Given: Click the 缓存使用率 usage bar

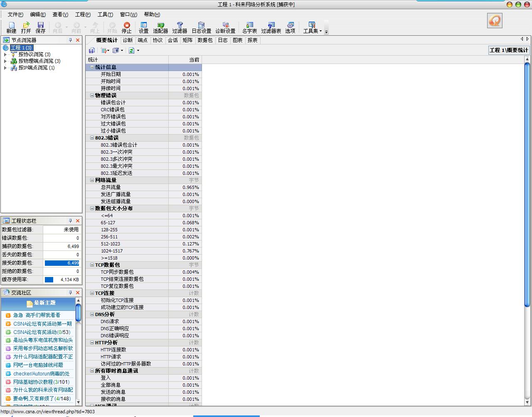Looking at the screenshot, I should [49, 280].
